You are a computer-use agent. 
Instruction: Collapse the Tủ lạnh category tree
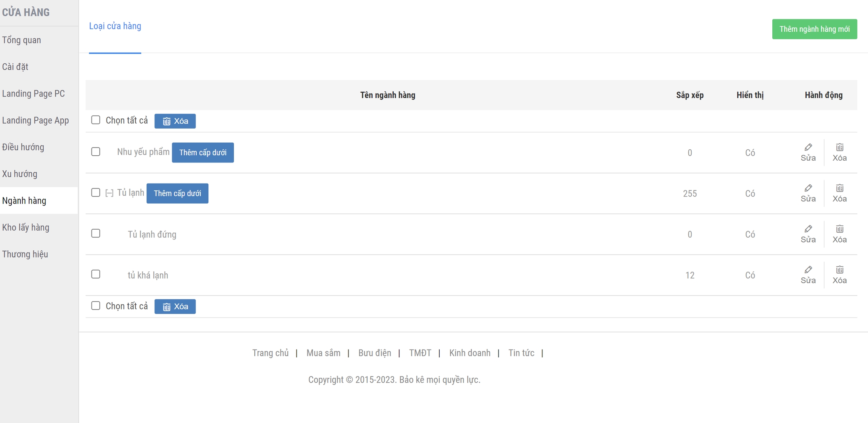tap(109, 193)
